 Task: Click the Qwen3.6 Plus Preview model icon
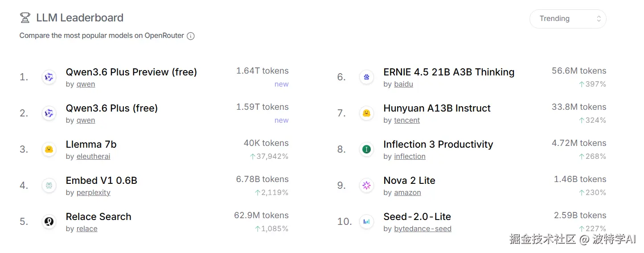(x=49, y=77)
